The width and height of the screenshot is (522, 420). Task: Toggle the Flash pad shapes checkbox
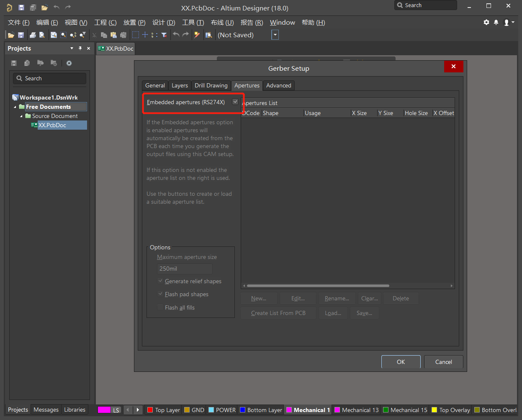160,294
